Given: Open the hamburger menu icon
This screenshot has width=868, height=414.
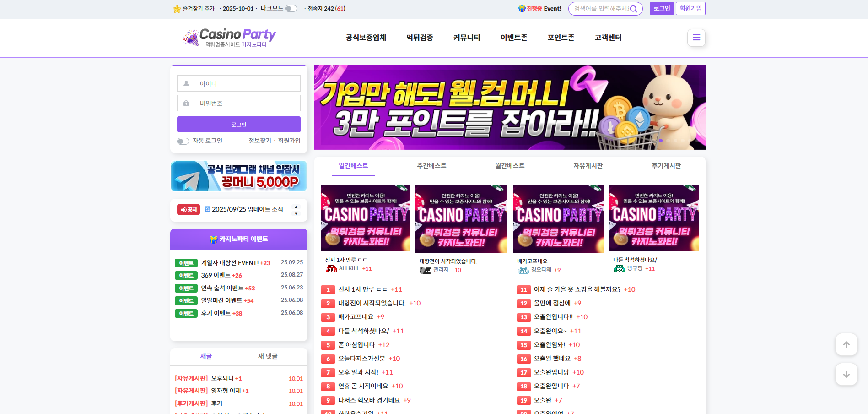Looking at the screenshot, I should coord(696,38).
